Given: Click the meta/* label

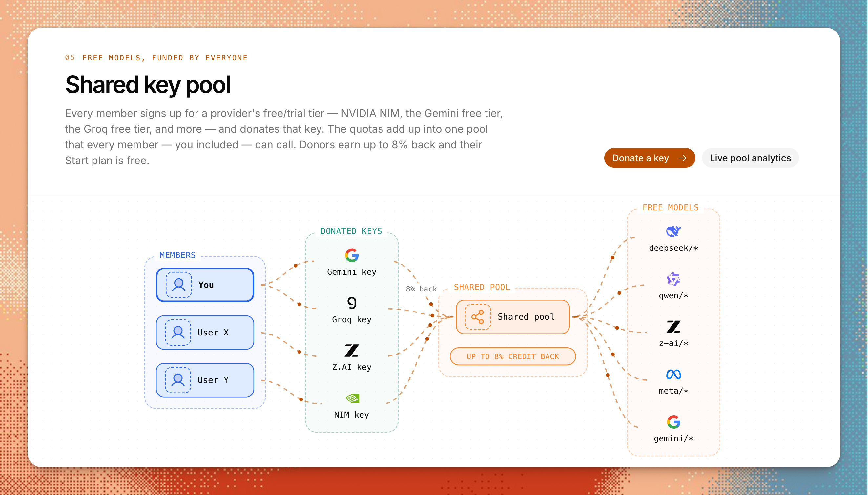Looking at the screenshot, I should (673, 391).
